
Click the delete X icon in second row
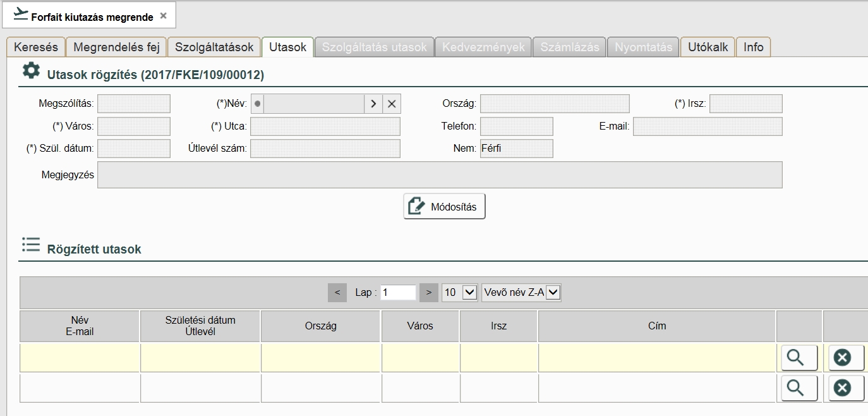842,388
